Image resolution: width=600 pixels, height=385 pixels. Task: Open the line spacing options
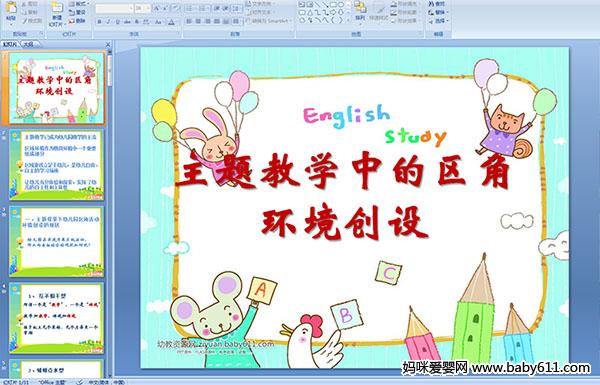[x=236, y=8]
